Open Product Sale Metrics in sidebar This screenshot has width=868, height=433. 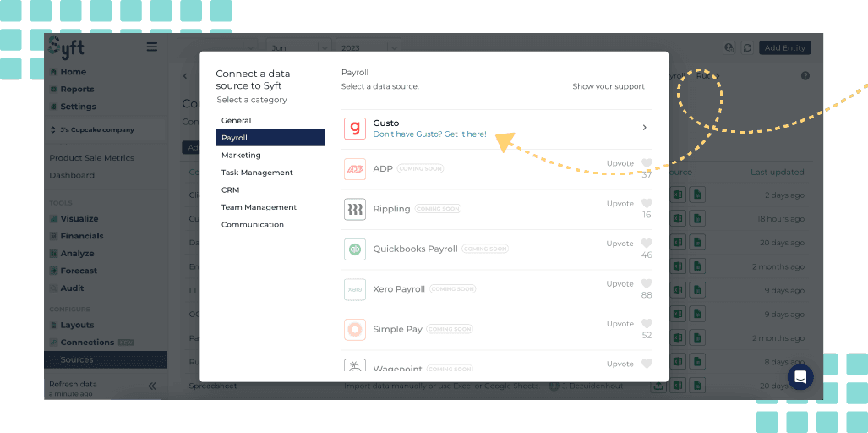pyautogui.click(x=92, y=158)
